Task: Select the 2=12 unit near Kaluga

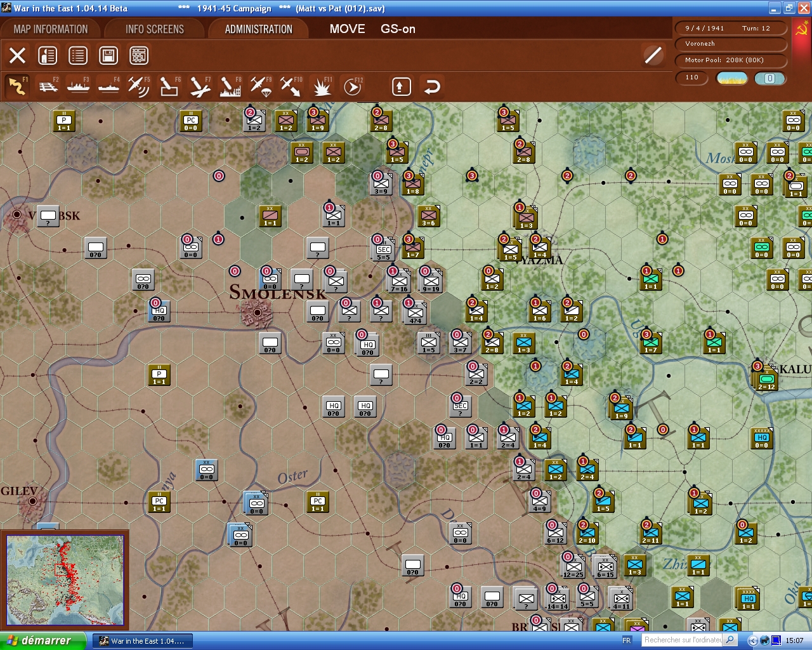Action: [766, 379]
